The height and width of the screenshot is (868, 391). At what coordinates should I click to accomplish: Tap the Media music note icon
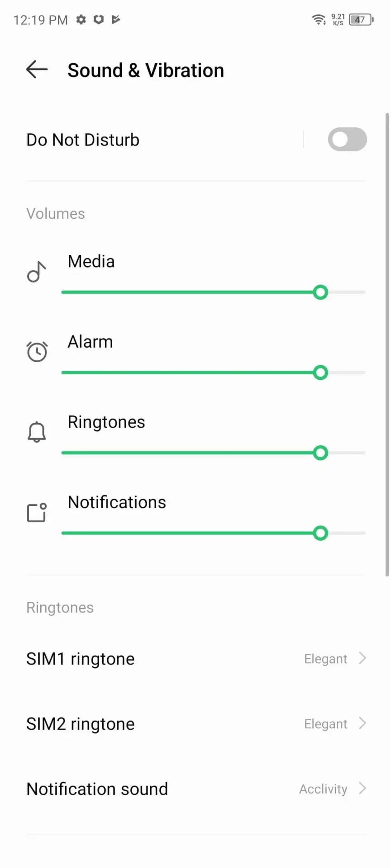[37, 272]
